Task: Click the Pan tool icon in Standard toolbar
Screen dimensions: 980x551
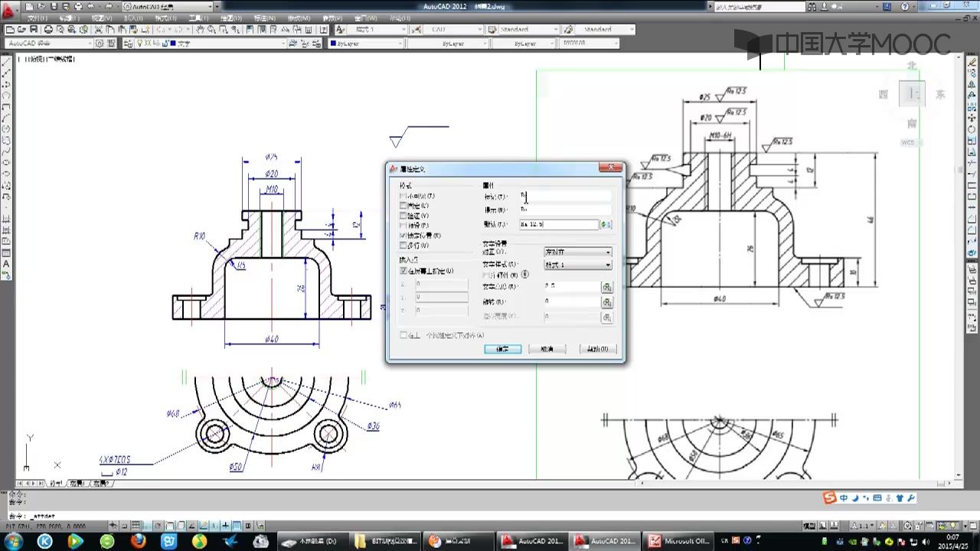Action: (x=199, y=29)
